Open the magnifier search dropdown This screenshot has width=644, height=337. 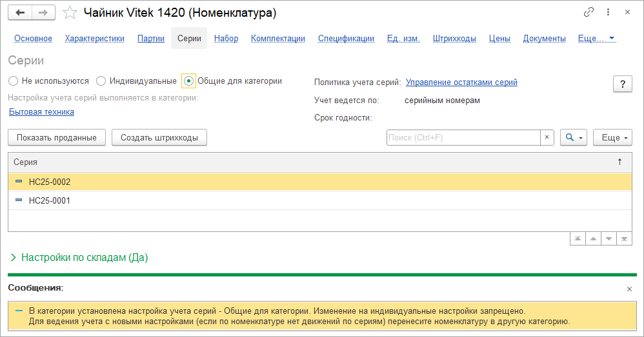pos(573,137)
